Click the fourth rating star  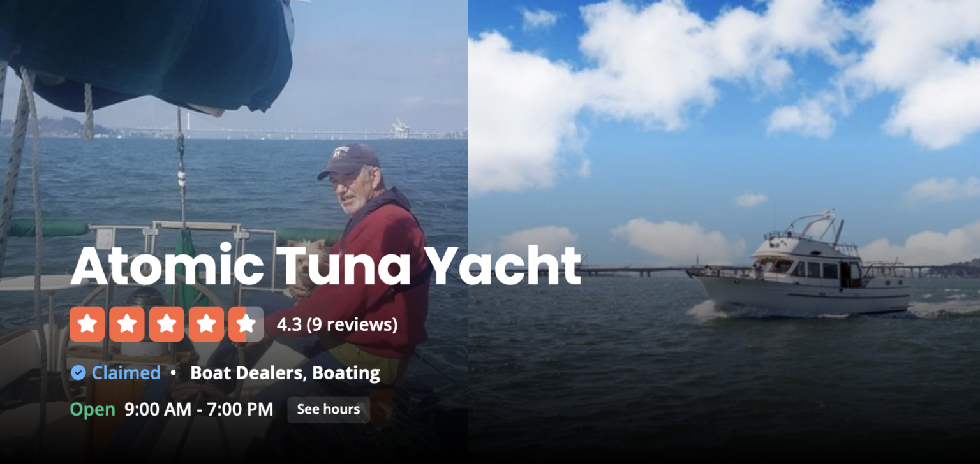[206, 324]
